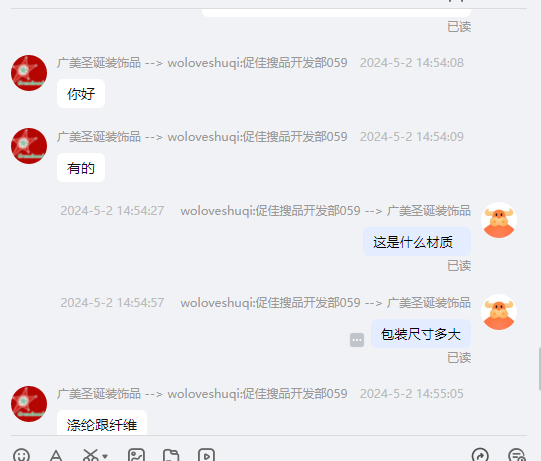Screen dimensions: 541x461
Task: Open the forward arrow icon
Action: pos(480,455)
